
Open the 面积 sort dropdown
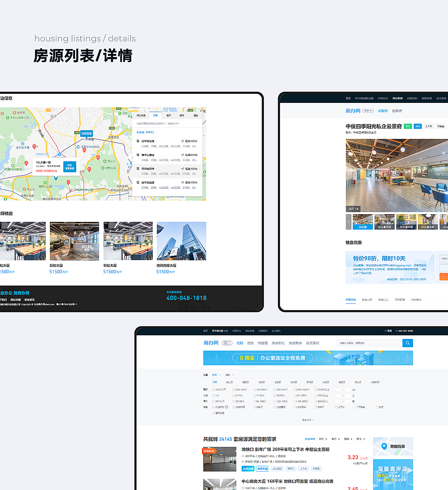point(348,439)
